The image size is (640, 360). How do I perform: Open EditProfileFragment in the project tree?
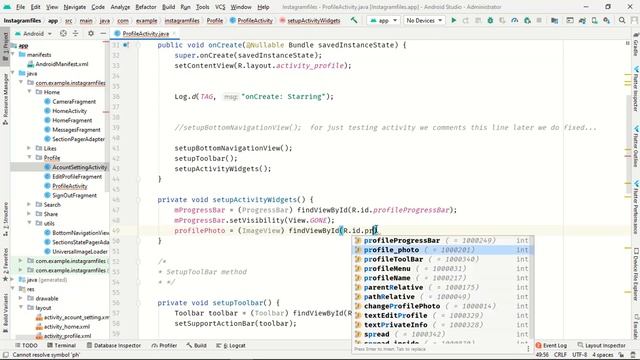click(77, 177)
